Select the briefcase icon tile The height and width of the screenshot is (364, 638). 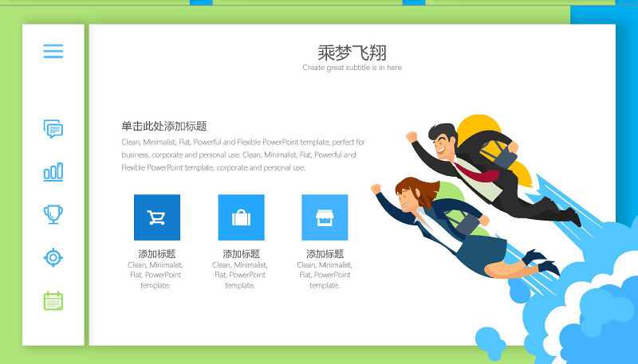[x=241, y=217]
